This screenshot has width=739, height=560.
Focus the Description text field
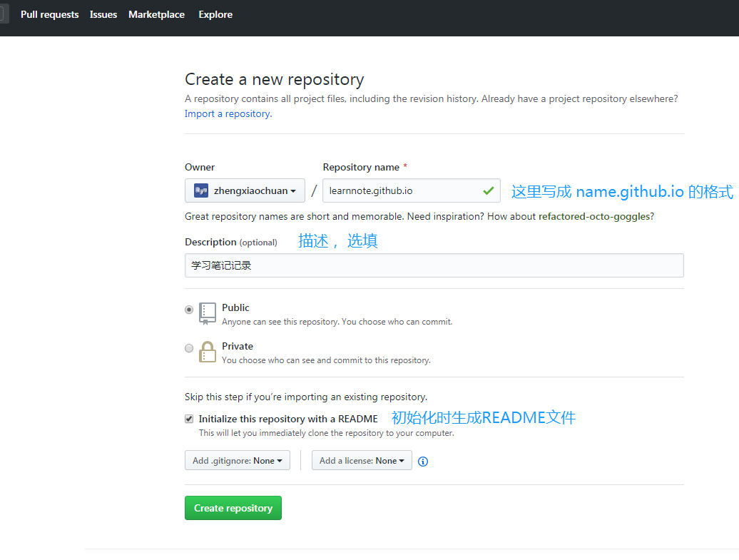[434, 265]
